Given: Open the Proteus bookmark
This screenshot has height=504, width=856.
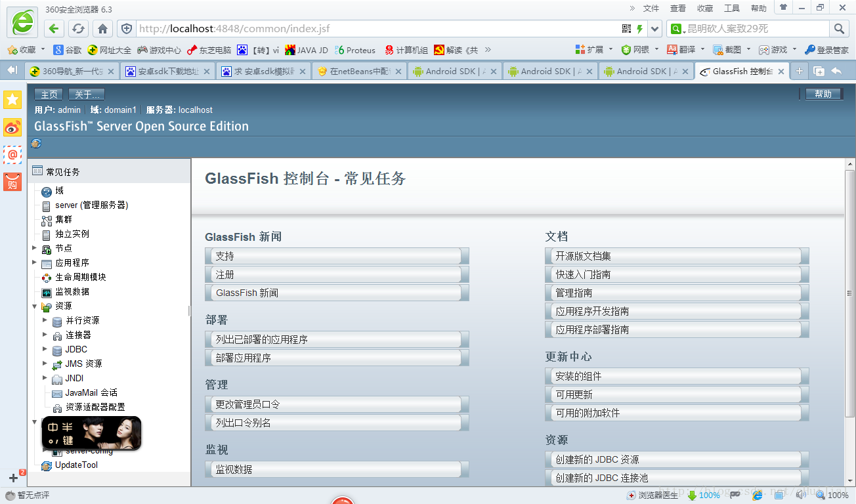Looking at the screenshot, I should (355, 50).
